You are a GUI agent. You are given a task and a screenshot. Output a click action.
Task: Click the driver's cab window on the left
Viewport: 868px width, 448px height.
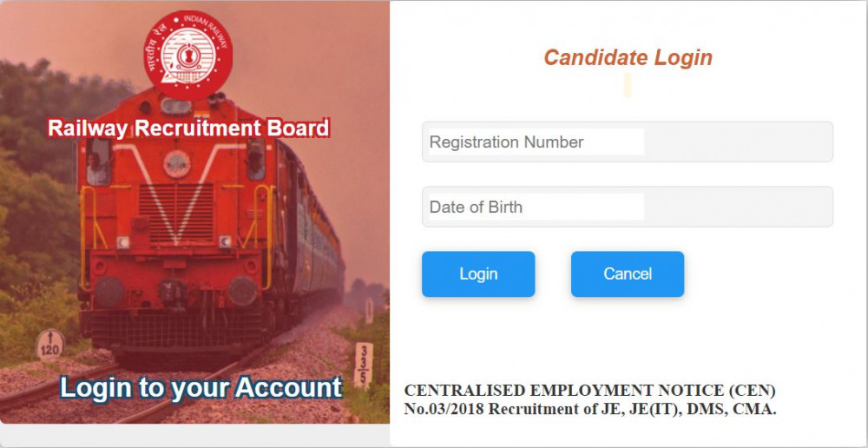click(99, 161)
